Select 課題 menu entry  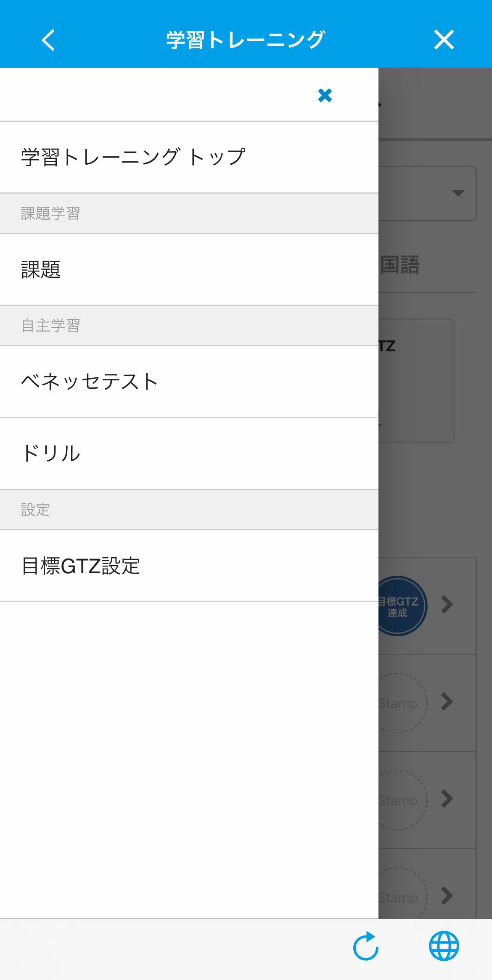tap(189, 269)
